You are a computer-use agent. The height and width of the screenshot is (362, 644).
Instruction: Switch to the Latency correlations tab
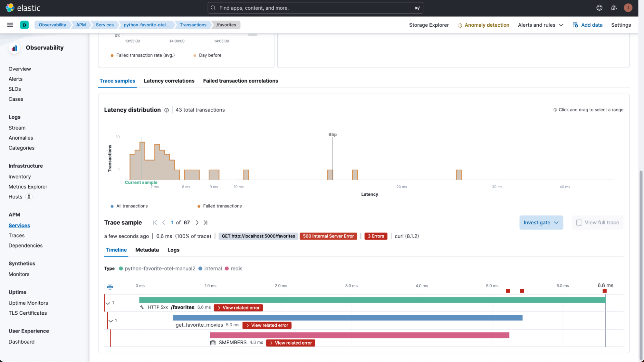coord(169,80)
